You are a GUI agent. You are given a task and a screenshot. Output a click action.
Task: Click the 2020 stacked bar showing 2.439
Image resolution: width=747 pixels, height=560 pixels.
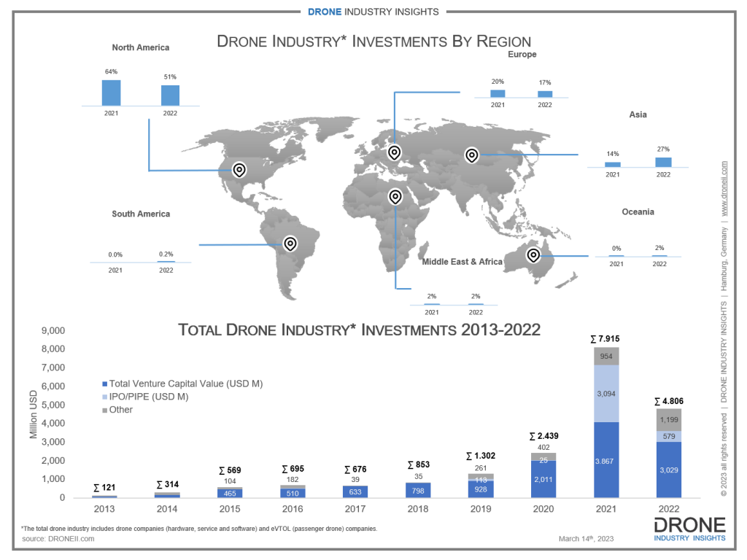click(x=543, y=474)
